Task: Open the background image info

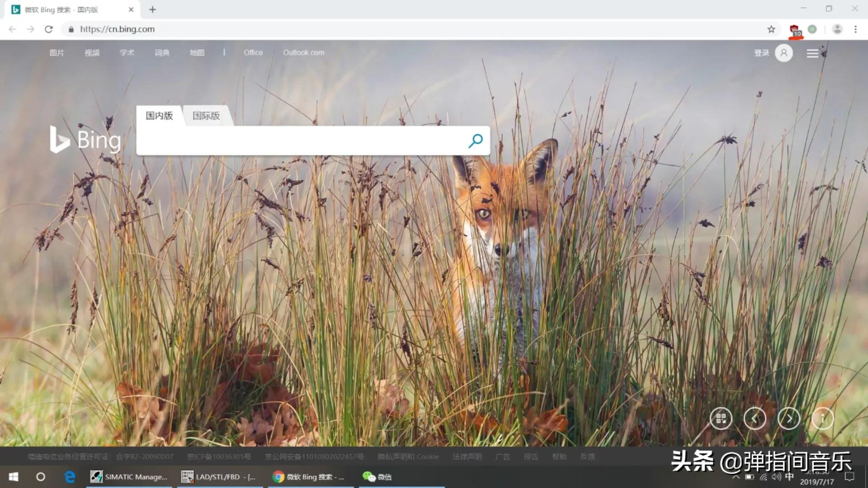Action: coord(822,419)
